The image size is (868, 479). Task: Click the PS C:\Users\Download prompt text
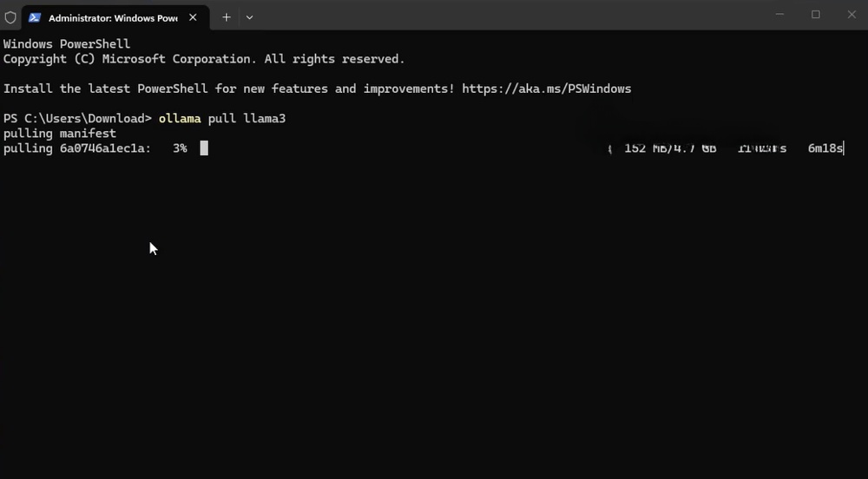[x=77, y=118]
